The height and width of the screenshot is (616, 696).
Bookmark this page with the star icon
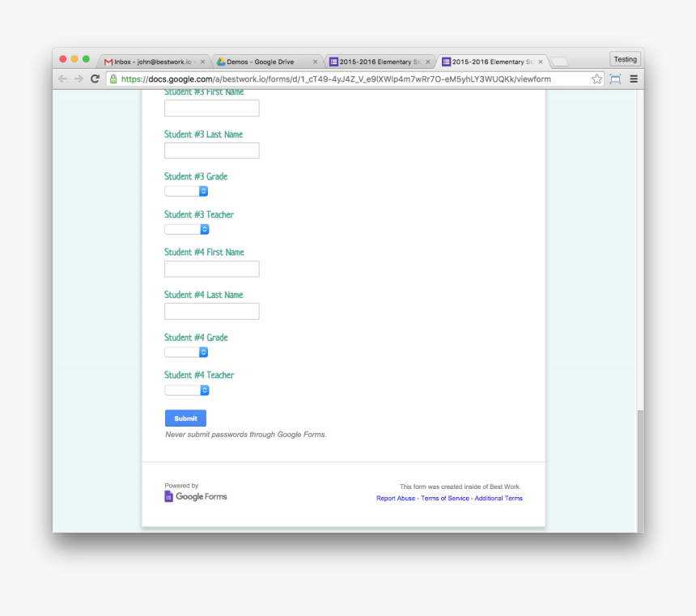pyautogui.click(x=596, y=79)
